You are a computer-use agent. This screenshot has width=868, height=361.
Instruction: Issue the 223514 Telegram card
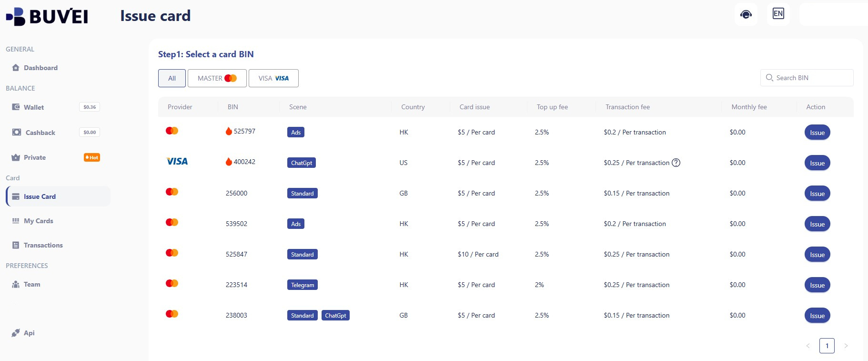tap(817, 285)
